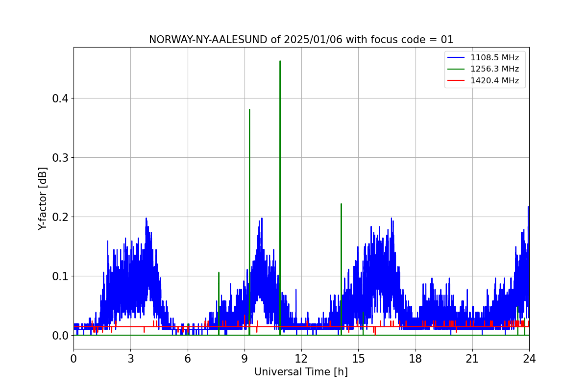Viewport: 588px width, 392px height.
Task: Click the 18 hour x-axis tick label
Action: pos(416,359)
